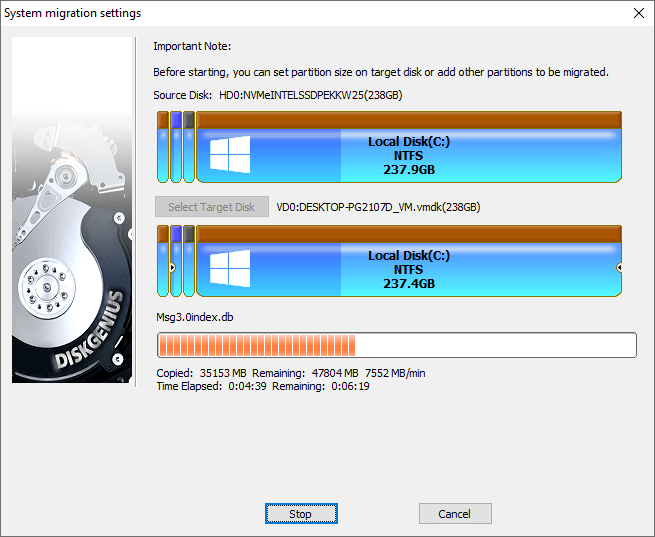Select first small brown-topped partition on source disk
Viewport: 655px width, 537px height.
click(x=164, y=148)
